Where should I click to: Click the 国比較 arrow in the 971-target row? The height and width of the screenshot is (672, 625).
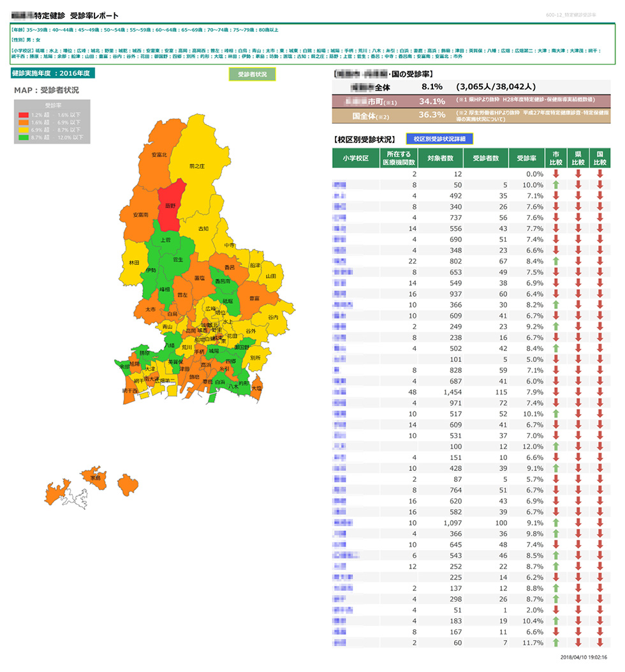599,403
